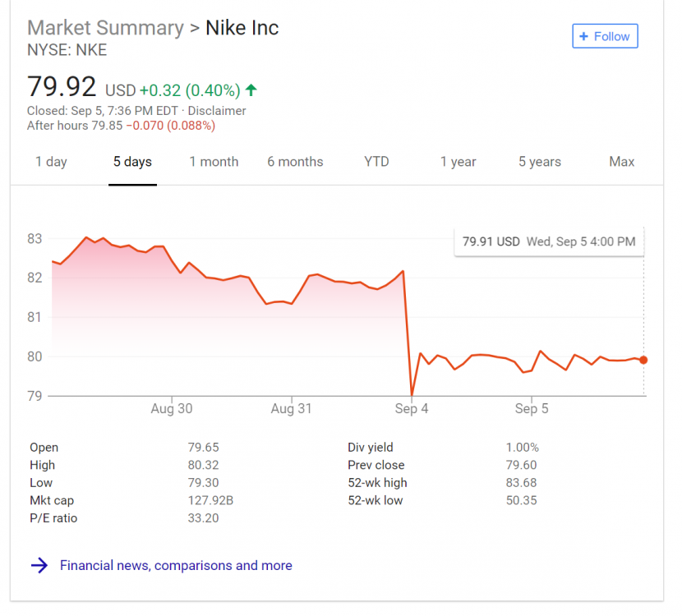Click the Market Summary breadcrumb
This screenshot has width=682, height=616.
coord(106,28)
